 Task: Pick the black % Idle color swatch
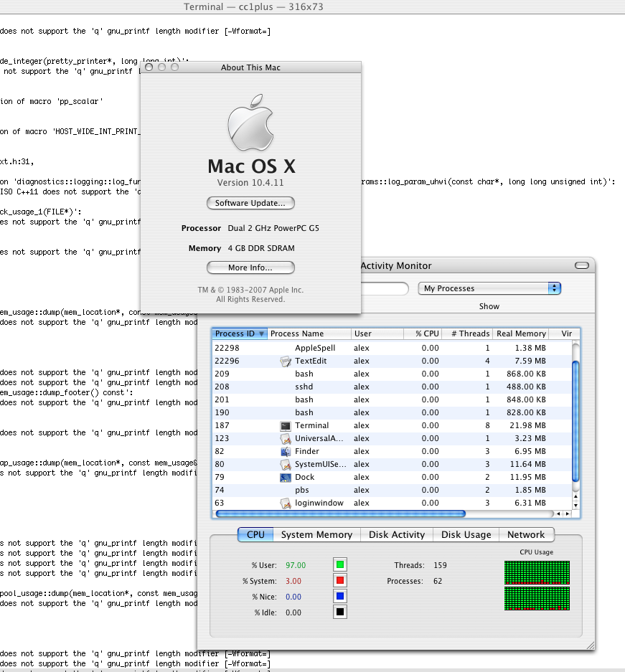tap(340, 612)
